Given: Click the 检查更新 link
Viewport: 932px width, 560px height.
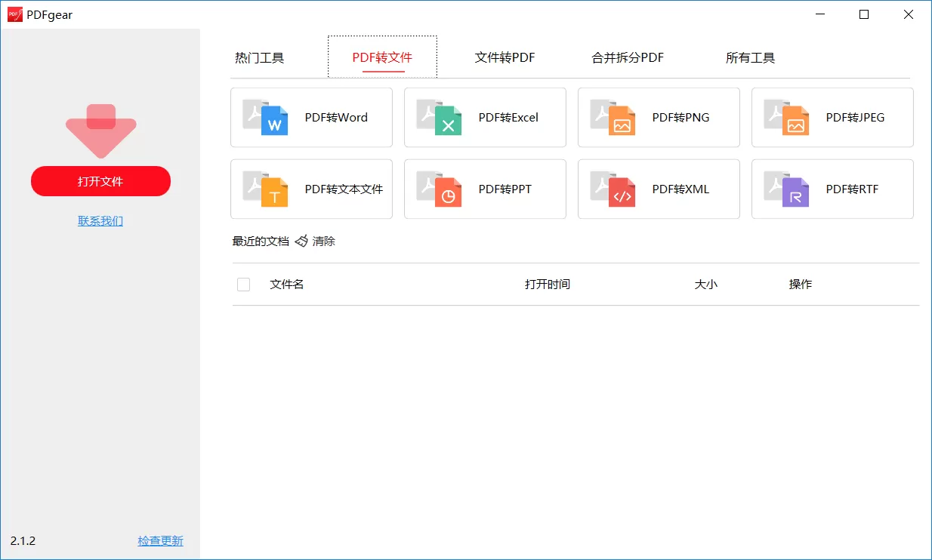Looking at the screenshot, I should coord(160,540).
